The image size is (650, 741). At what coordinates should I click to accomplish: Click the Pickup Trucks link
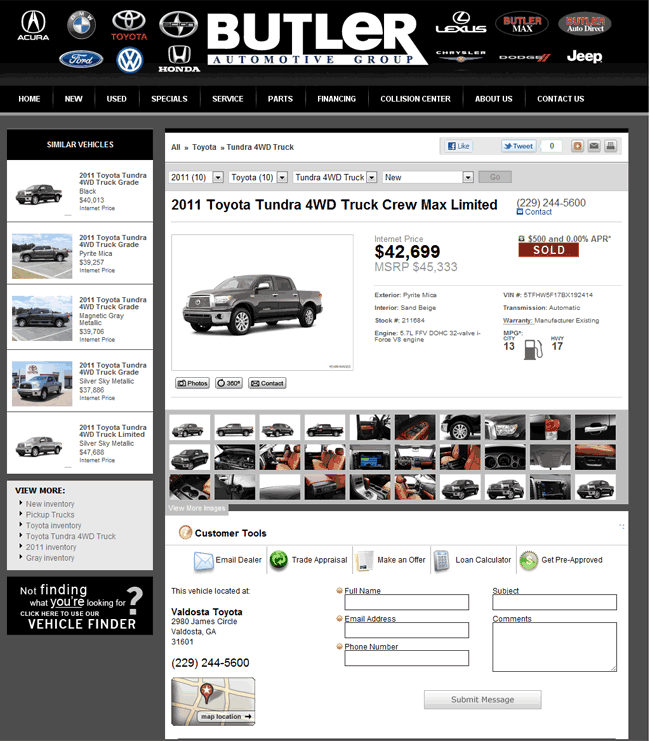(x=50, y=515)
